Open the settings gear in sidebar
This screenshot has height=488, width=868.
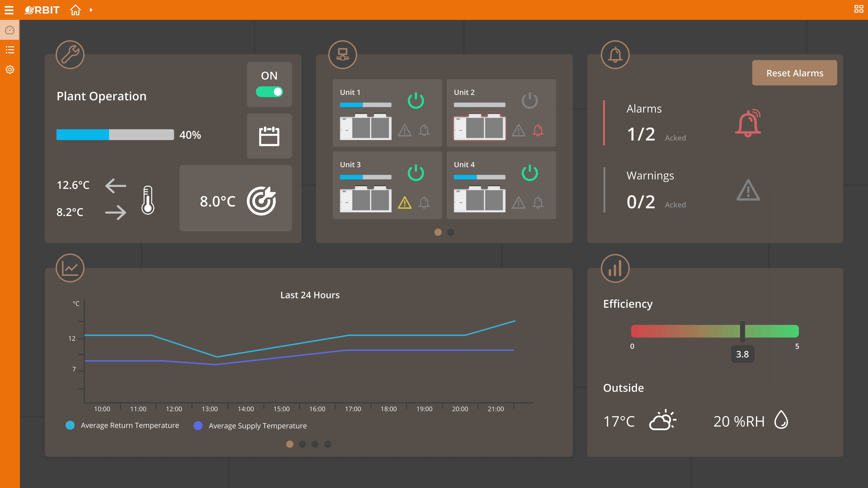click(10, 69)
